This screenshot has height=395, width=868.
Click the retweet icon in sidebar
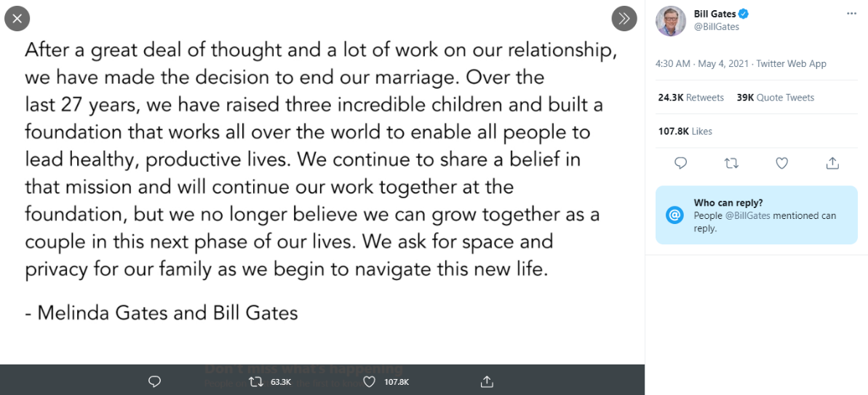(731, 163)
